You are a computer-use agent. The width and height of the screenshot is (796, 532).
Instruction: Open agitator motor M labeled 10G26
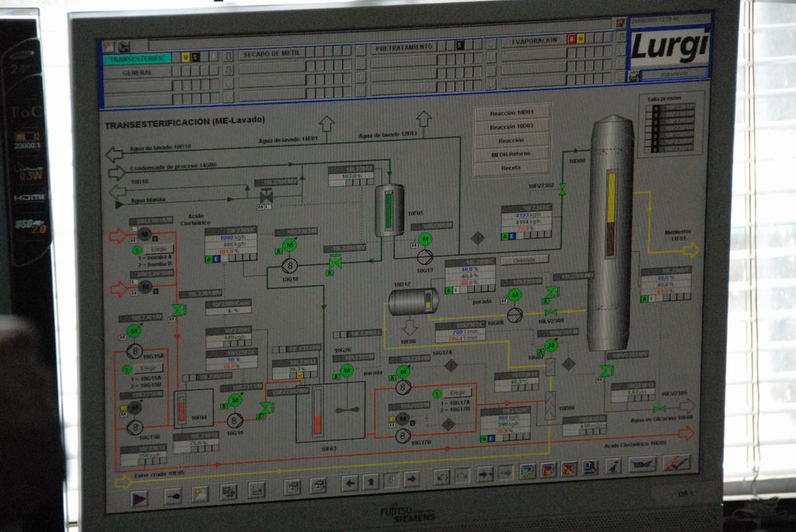tap(347, 370)
